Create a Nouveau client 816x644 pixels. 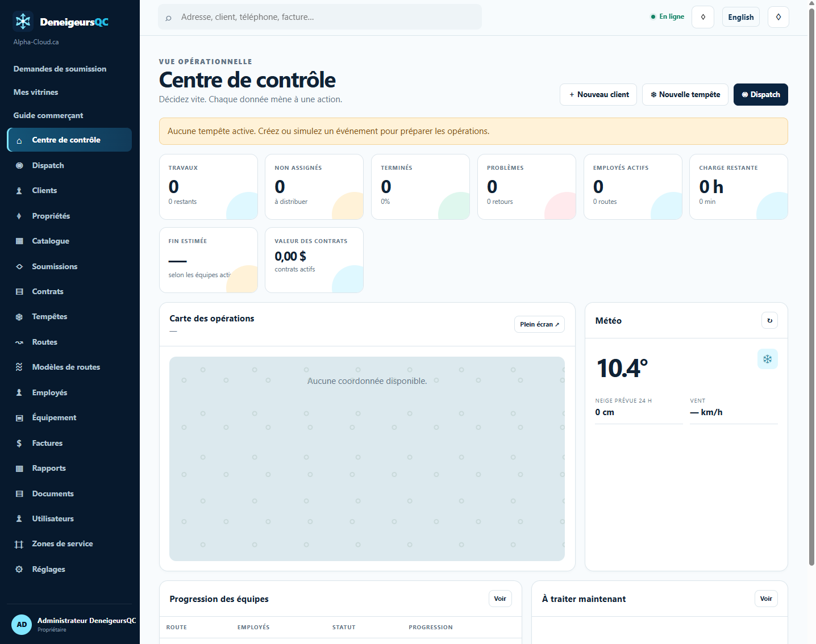tap(598, 94)
